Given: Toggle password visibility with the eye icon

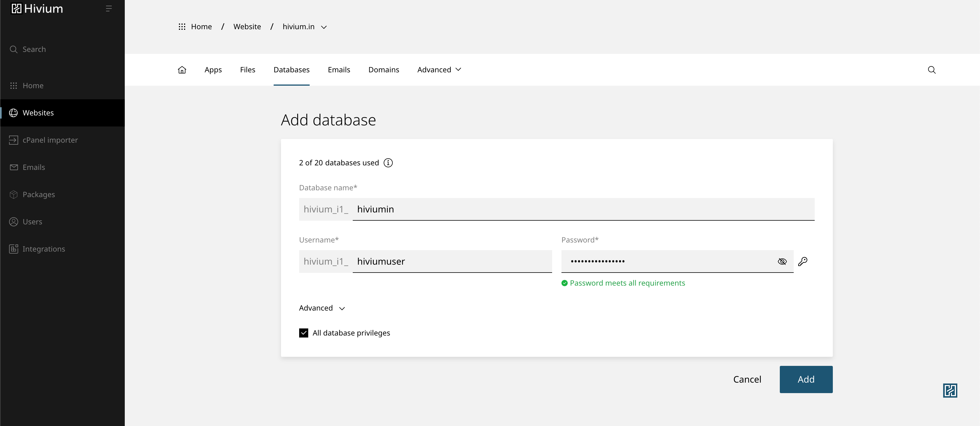Looking at the screenshot, I should point(782,262).
